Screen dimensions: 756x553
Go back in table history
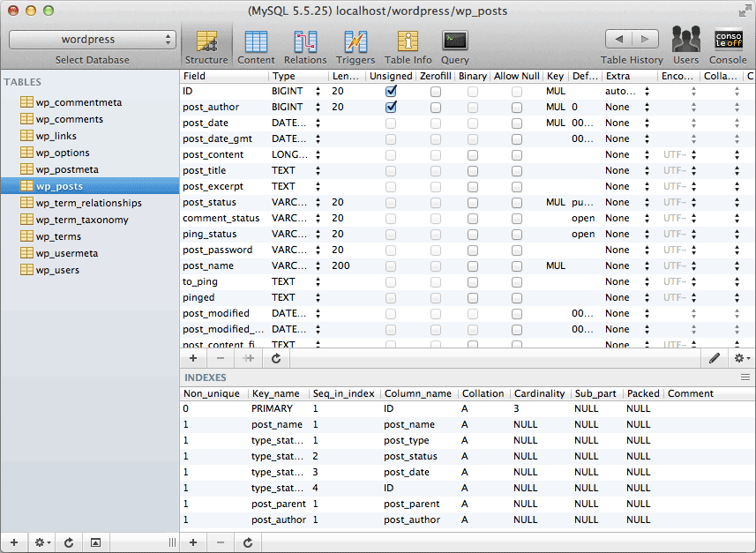pos(618,39)
